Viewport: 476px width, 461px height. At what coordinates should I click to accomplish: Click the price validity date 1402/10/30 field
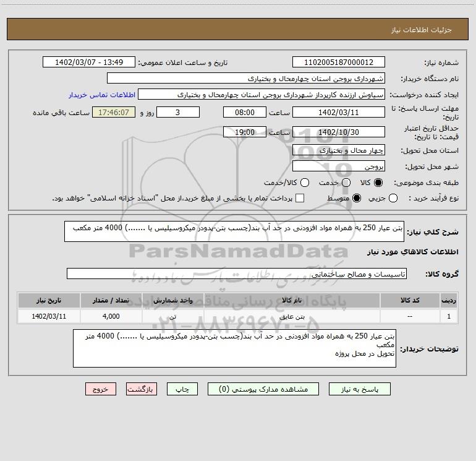tap(339, 132)
